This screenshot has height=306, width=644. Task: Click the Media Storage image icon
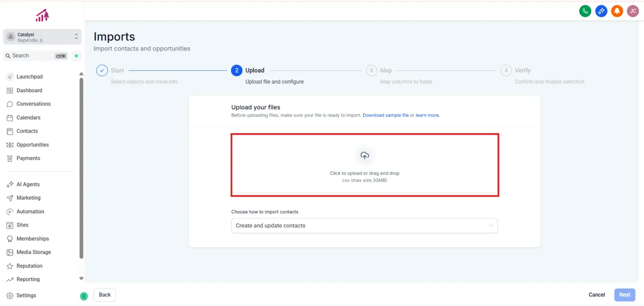coord(10,252)
